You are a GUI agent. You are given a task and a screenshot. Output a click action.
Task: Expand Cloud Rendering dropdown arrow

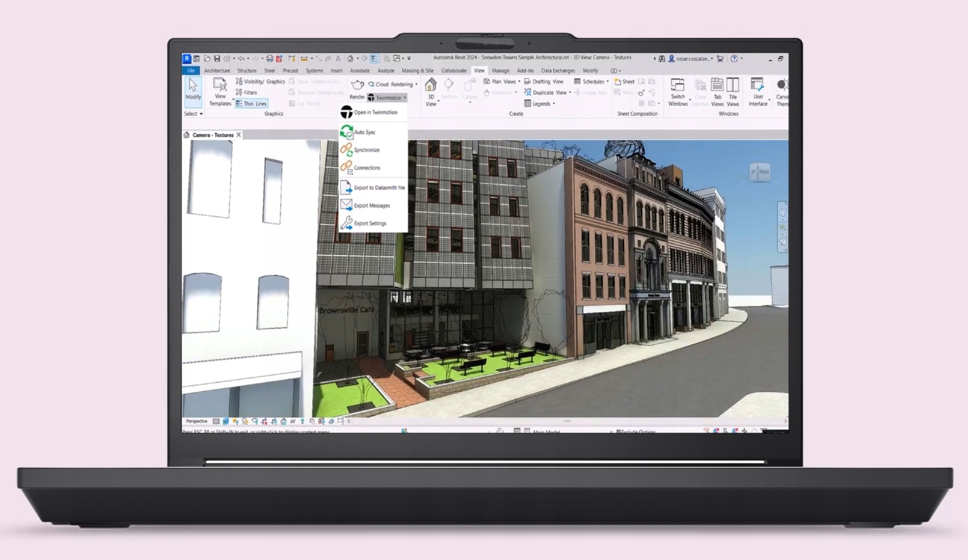click(416, 85)
